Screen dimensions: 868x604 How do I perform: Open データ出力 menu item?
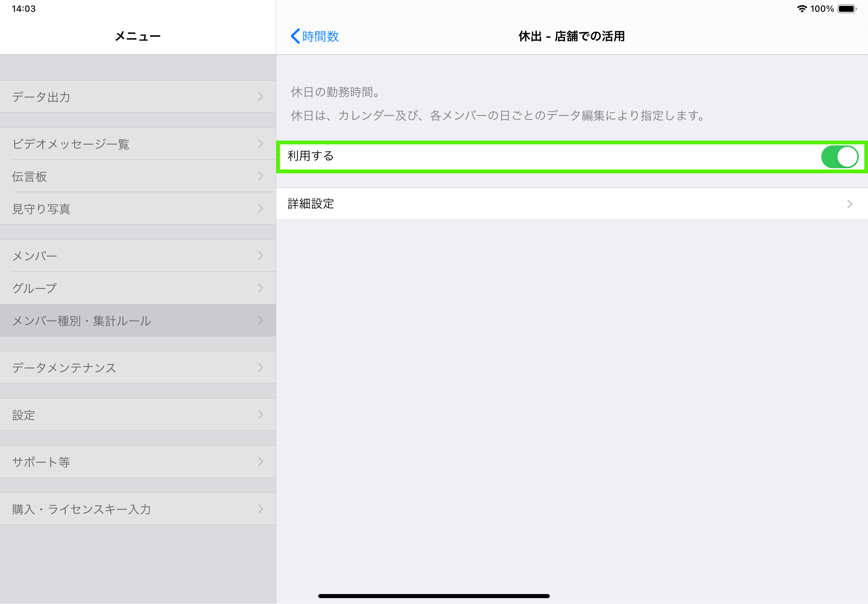(138, 96)
